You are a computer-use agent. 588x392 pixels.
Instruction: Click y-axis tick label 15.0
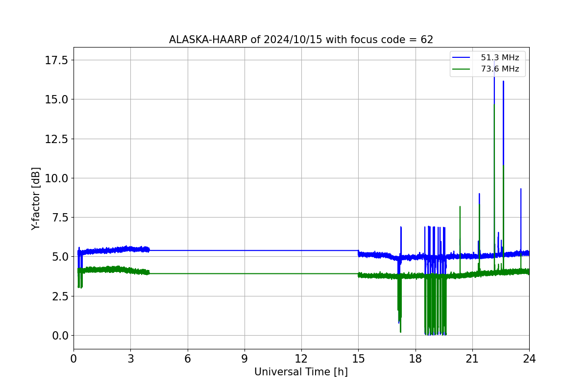[57, 99]
